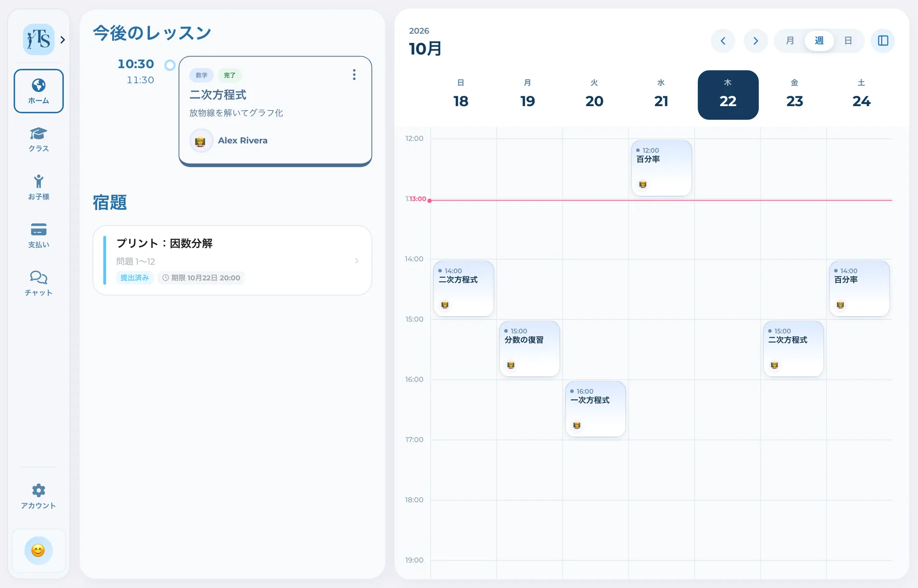Screen dimensions: 918x588
Task: Open the 14:00 百分率 event on Saturday
Action: coord(859,289)
